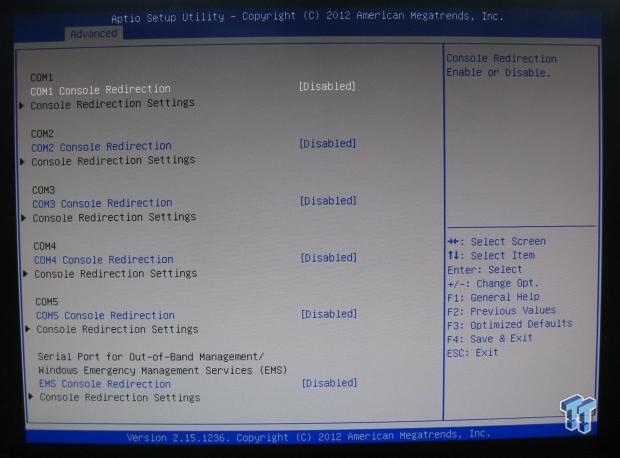
Task: Click the 'F2: Previous Values' hint
Action: click(x=502, y=311)
